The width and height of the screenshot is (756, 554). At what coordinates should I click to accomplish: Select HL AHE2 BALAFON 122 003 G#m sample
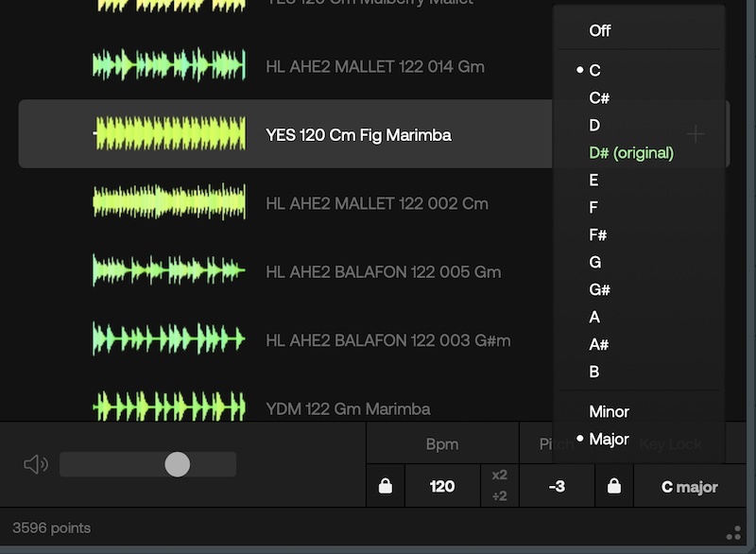click(387, 340)
